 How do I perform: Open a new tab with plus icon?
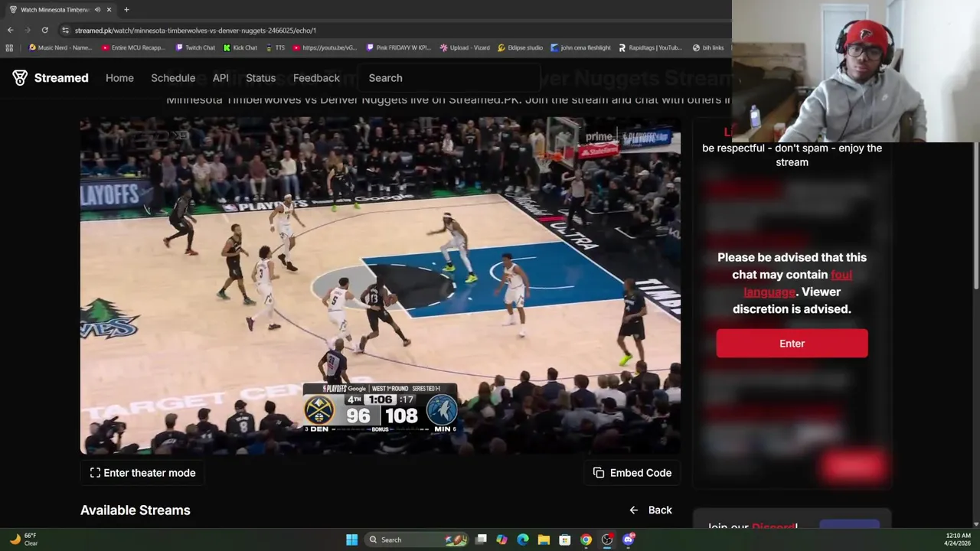[x=126, y=9]
